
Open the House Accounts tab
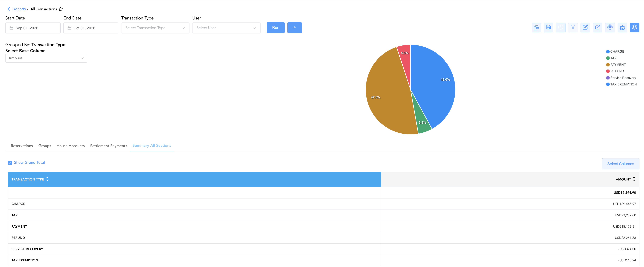pyautogui.click(x=70, y=146)
